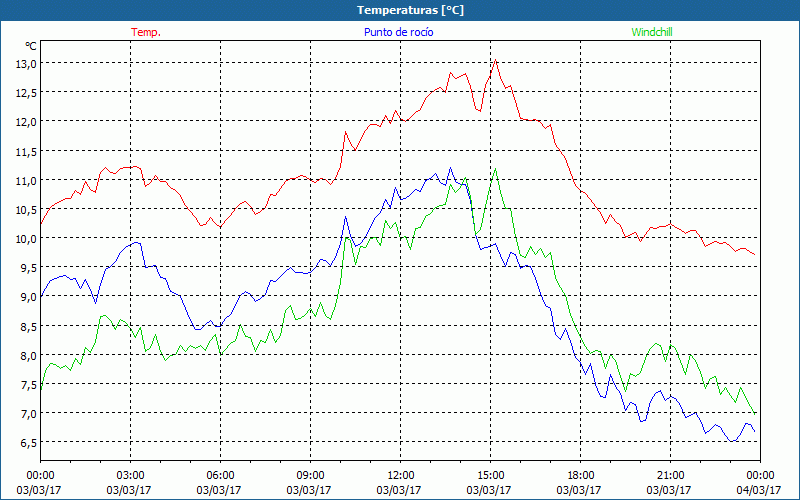Viewport: 800px width, 500px height.
Task: Click the 10,5 y-axis value
Action: pos(27,210)
